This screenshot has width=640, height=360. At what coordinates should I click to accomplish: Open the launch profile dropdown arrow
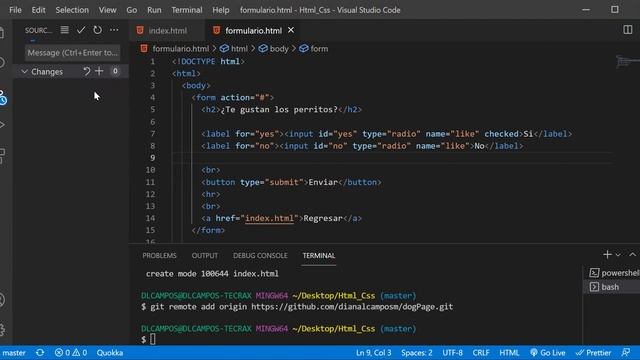(618, 255)
